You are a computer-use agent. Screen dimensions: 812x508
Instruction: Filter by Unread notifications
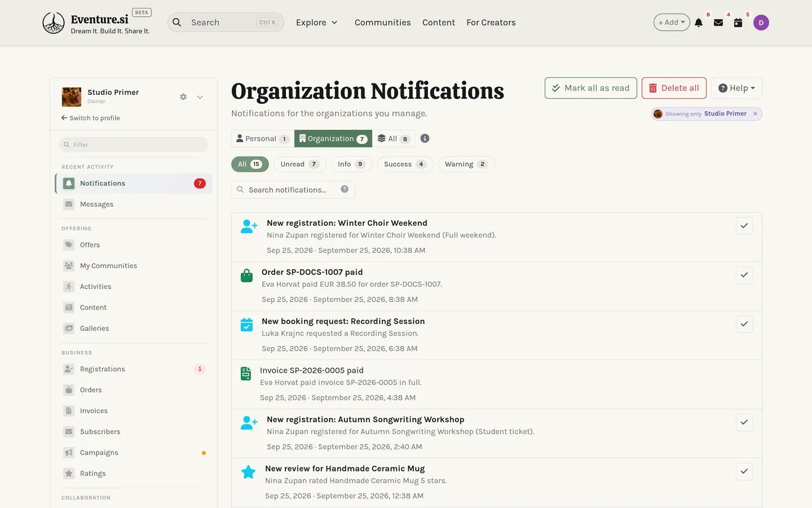click(x=300, y=164)
